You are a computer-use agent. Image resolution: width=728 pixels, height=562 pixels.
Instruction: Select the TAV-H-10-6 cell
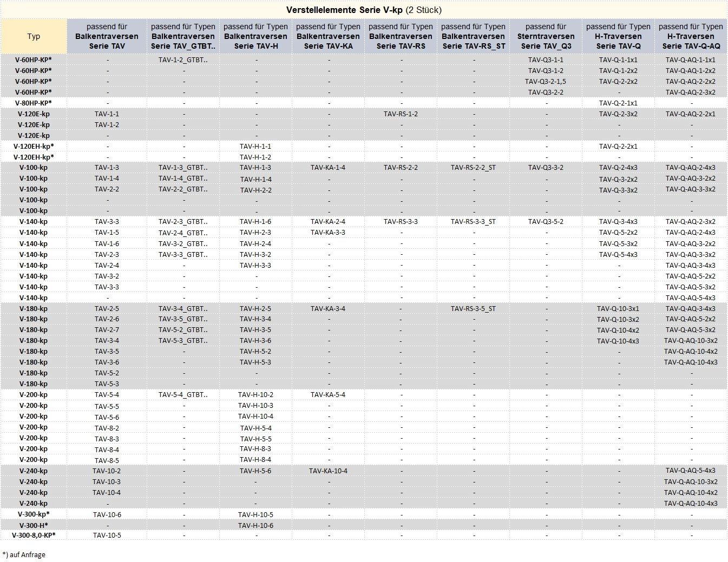point(255,525)
